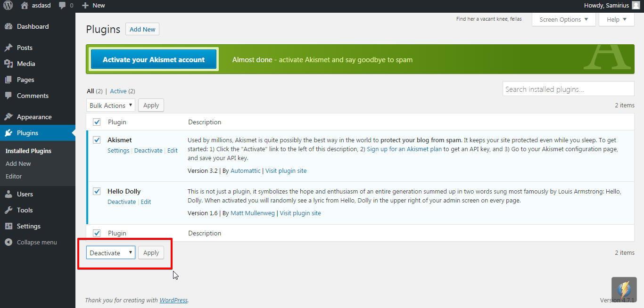Click the Comments icon in sidebar
The height and width of the screenshot is (308, 644).
tap(8, 96)
